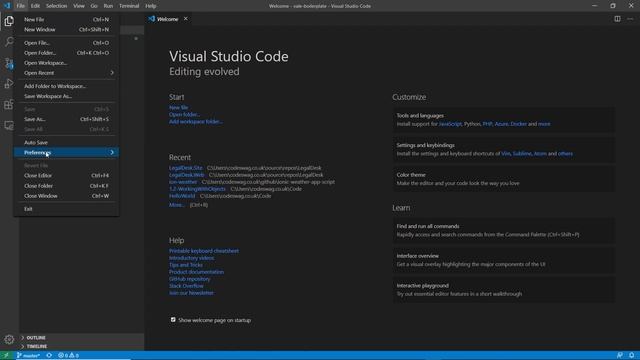Open the Explorer view in the activity bar

[9, 21]
